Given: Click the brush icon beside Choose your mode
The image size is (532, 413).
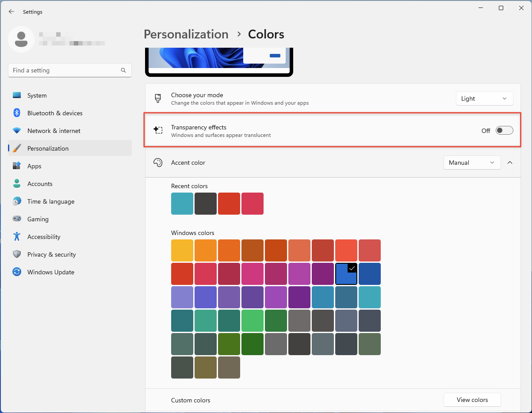Looking at the screenshot, I should (x=158, y=99).
